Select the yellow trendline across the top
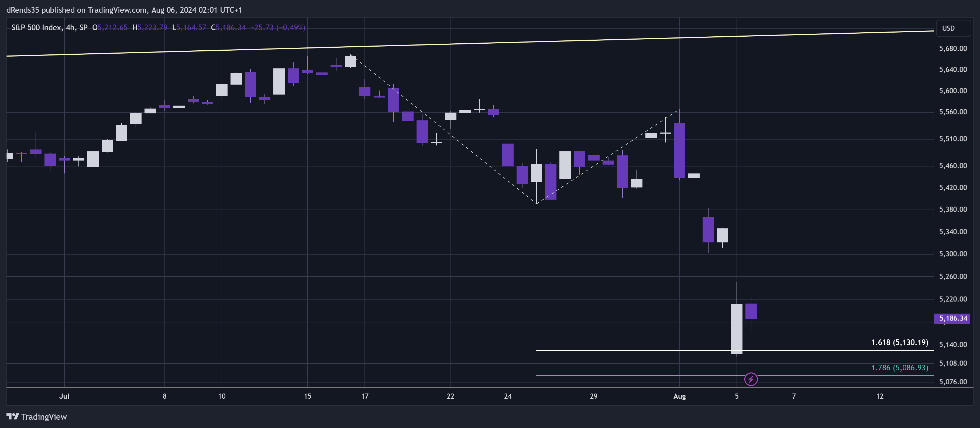 coord(470,43)
